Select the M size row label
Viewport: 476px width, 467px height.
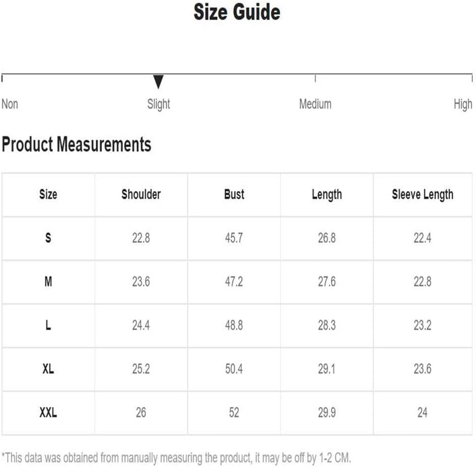48,282
